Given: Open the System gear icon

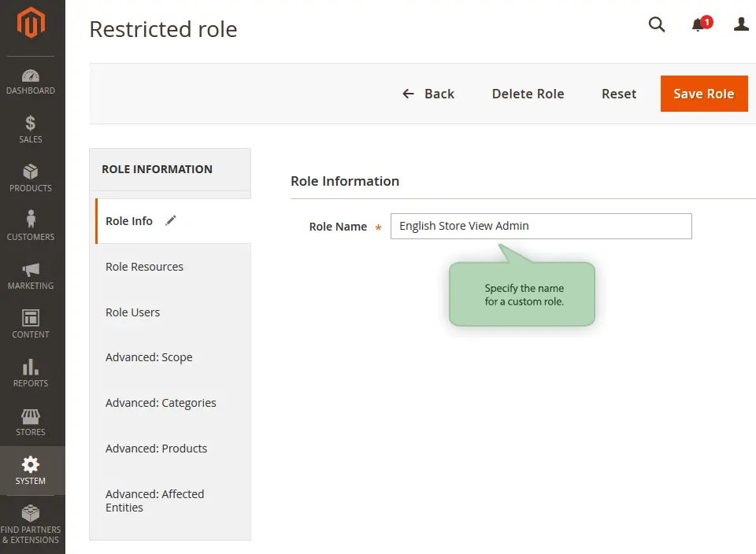Looking at the screenshot, I should (31, 470).
